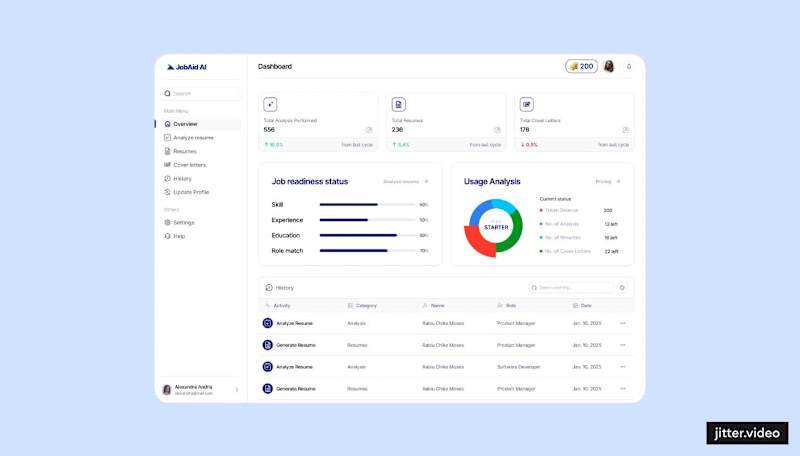800x456 pixels.
Task: Click Alexandra Andria's avatar in the sidebar
Action: tap(167, 390)
